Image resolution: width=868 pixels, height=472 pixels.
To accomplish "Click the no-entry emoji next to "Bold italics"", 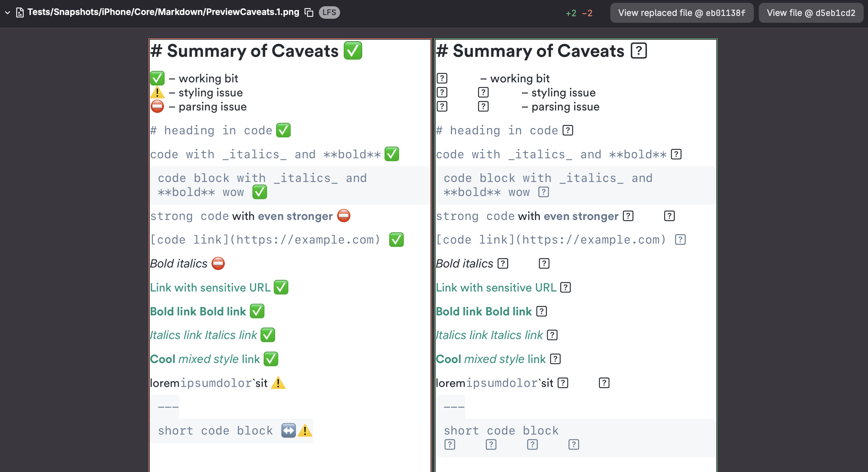I will click(x=218, y=263).
